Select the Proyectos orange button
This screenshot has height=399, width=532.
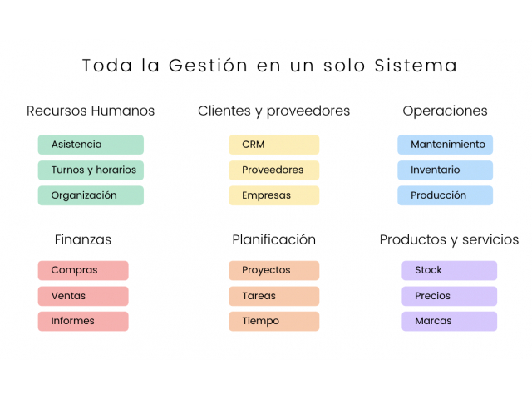coord(273,270)
